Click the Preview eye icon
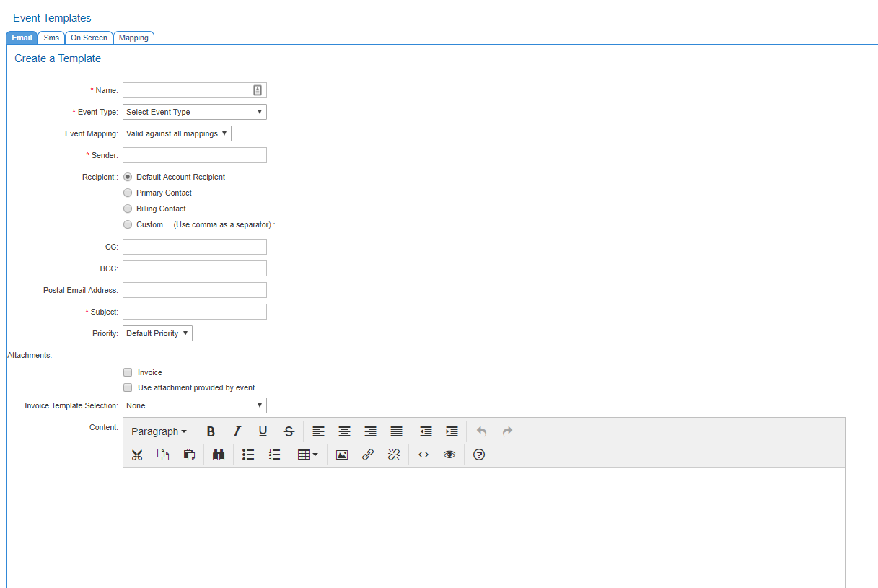 point(449,455)
